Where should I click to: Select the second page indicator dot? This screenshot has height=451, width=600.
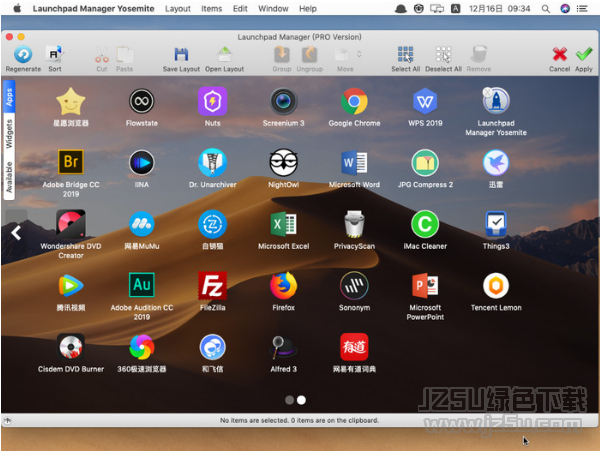(x=302, y=400)
